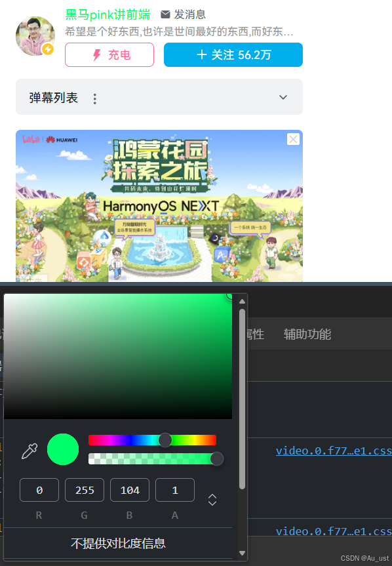
Task: Click the 弹幕列表 title text
Action: point(53,98)
